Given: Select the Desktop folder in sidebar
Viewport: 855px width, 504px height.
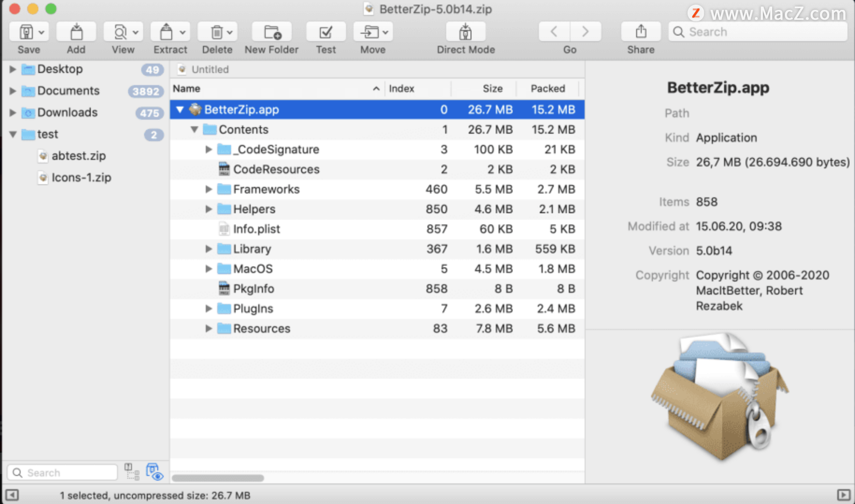Looking at the screenshot, I should [60, 69].
